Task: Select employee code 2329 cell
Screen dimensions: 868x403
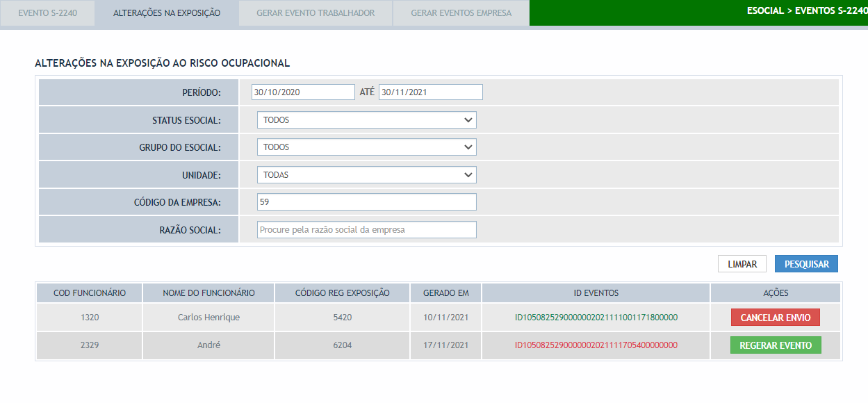Action: click(x=90, y=345)
